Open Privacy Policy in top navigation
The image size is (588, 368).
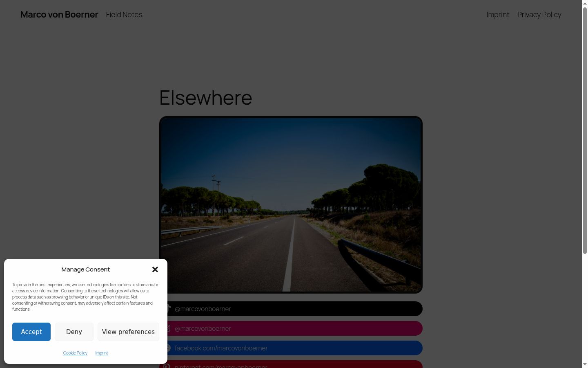pyautogui.click(x=539, y=14)
